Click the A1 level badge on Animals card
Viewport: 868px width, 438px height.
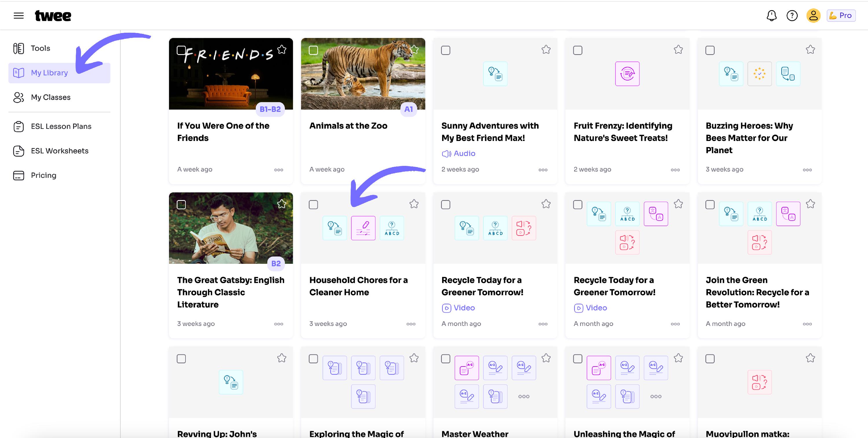pyautogui.click(x=408, y=109)
